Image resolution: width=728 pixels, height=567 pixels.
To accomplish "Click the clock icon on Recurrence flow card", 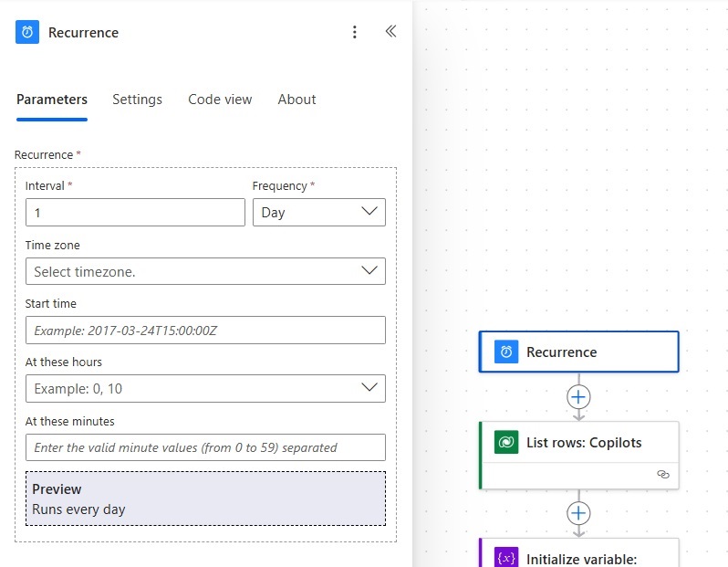I will pos(506,352).
